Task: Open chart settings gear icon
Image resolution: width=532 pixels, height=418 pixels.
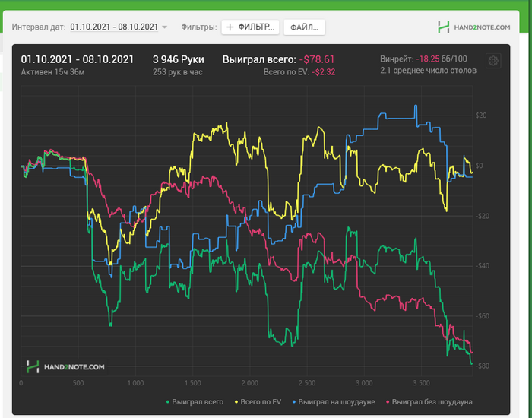Action: pyautogui.click(x=492, y=61)
